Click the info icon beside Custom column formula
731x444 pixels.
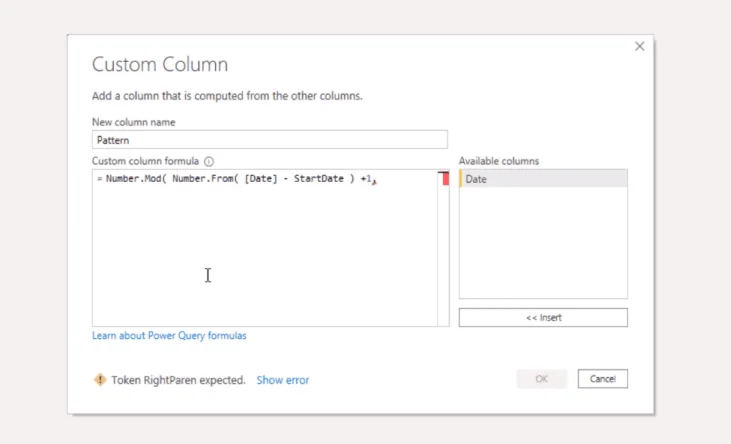[209, 161]
